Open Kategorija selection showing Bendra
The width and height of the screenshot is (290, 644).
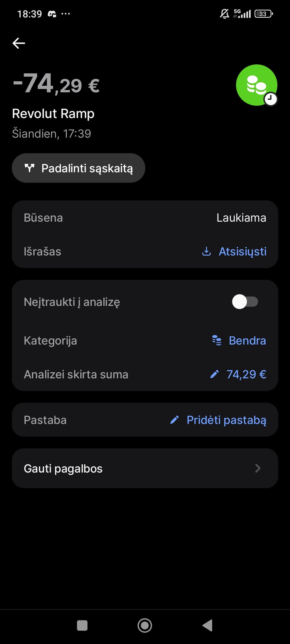(x=247, y=341)
